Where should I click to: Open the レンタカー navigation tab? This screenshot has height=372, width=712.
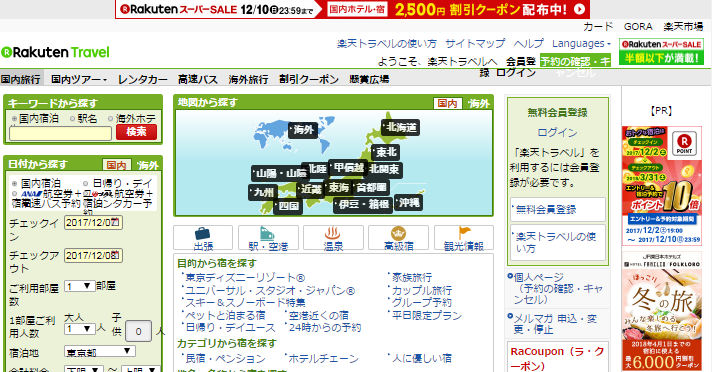143,79
